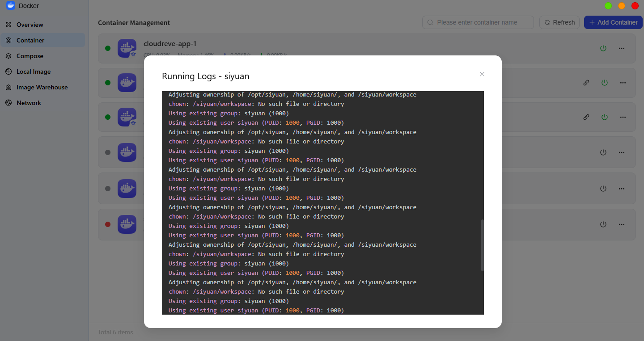
Task: Click the Add Container button
Action: coord(613,22)
